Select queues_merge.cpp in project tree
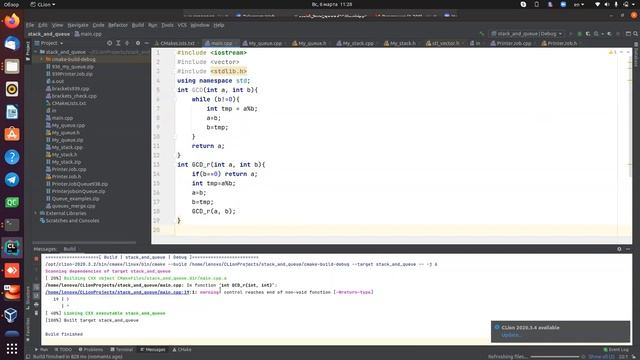The height and width of the screenshot is (360, 640). coord(73,206)
